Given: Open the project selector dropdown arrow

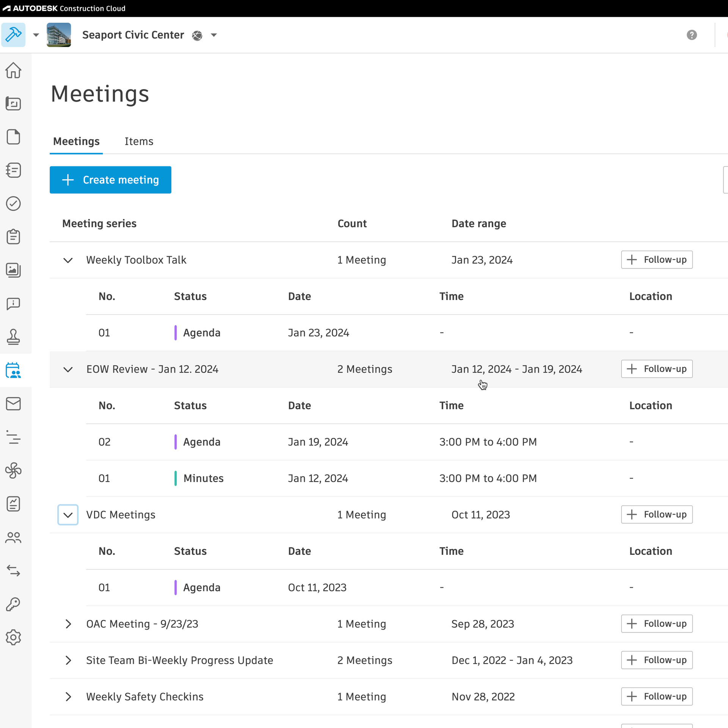Looking at the screenshot, I should [x=214, y=35].
